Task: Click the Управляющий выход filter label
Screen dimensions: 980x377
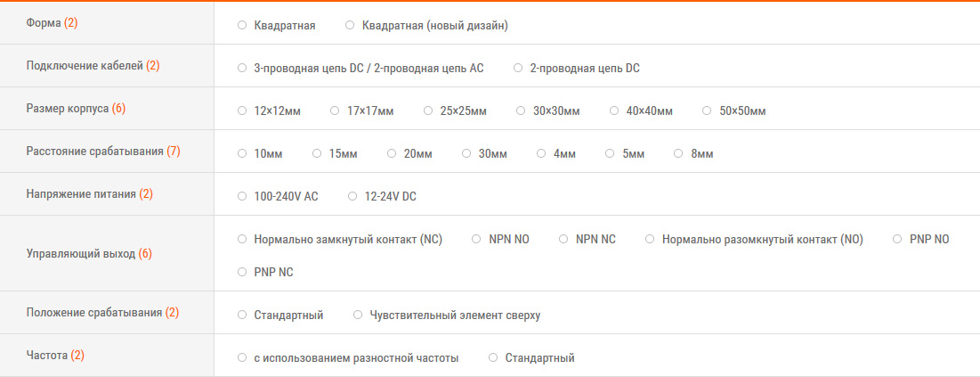Action: pyautogui.click(x=81, y=254)
